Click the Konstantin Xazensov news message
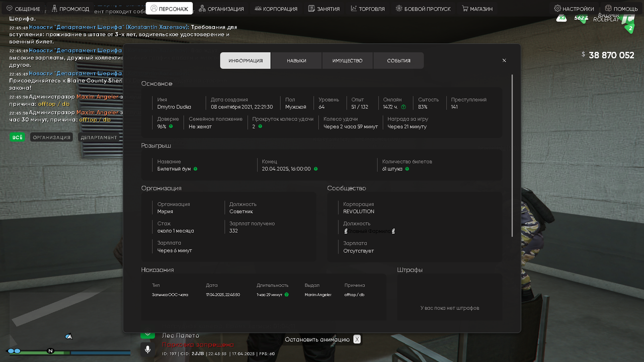The image size is (644, 362). click(x=123, y=34)
